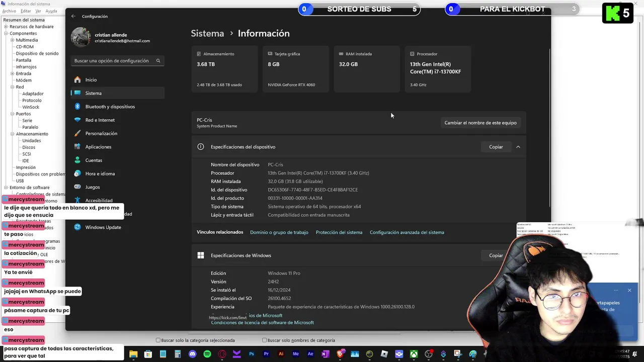Launch Media Encoder from the taskbar
This screenshot has width=644, height=362.
coord(296,354)
